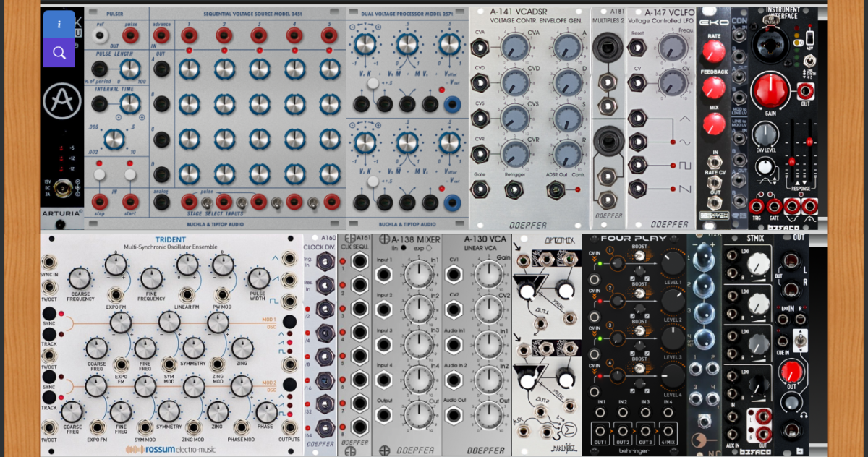Click the Reset jack on A-147 VCLFO
The height and width of the screenshot is (457, 868).
pos(638,48)
